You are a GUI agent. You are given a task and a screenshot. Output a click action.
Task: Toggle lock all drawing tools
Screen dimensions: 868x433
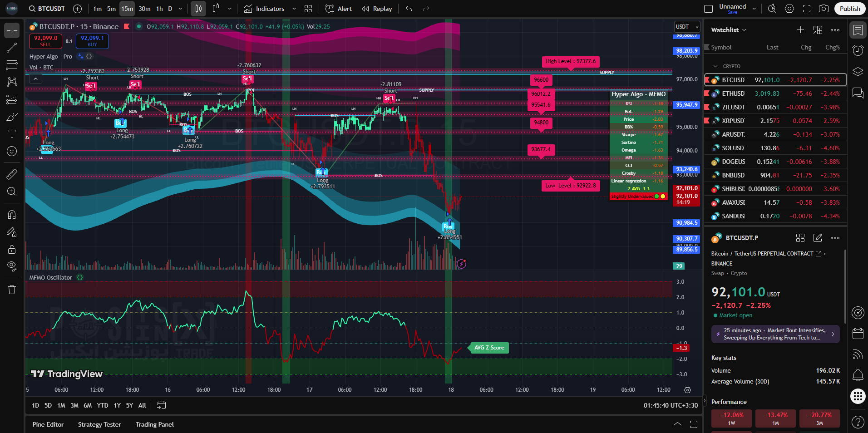pos(12,249)
